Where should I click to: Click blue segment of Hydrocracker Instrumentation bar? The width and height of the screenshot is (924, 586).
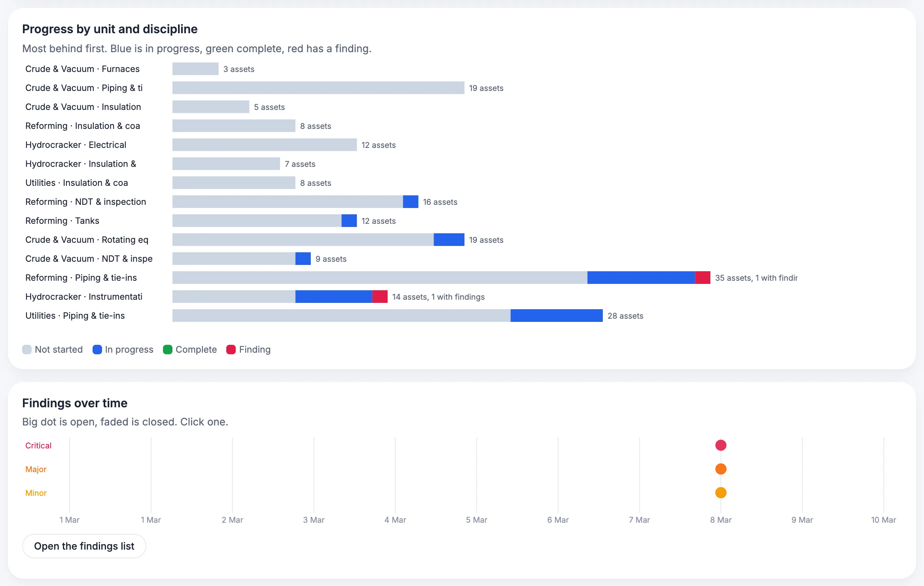pyautogui.click(x=334, y=297)
